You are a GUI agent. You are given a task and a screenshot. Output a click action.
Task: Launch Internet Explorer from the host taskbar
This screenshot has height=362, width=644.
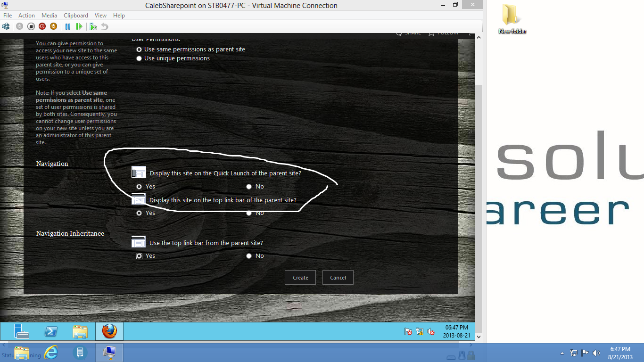51,353
